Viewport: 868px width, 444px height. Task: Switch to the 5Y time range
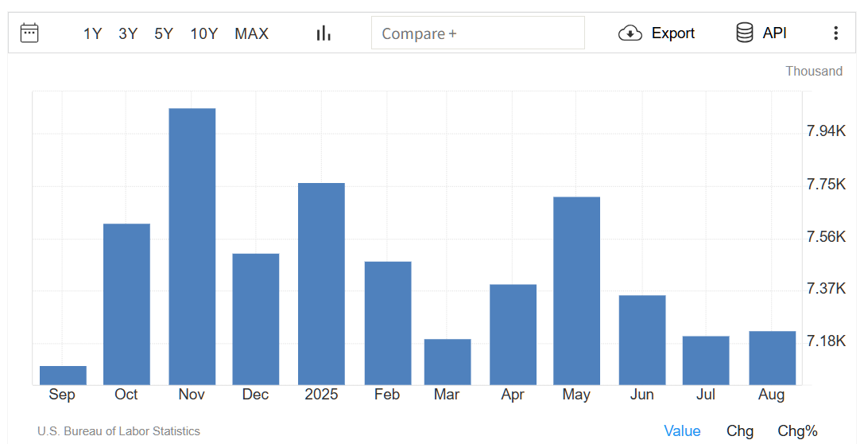(x=164, y=33)
